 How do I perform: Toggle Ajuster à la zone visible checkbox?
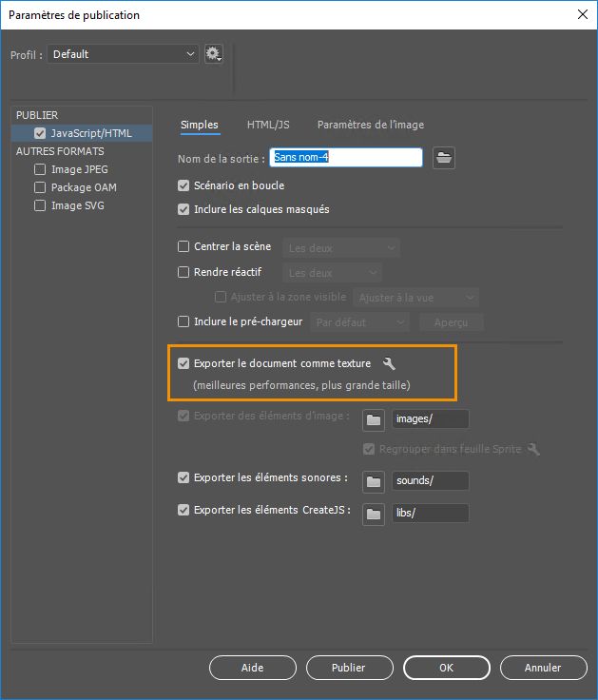221,297
